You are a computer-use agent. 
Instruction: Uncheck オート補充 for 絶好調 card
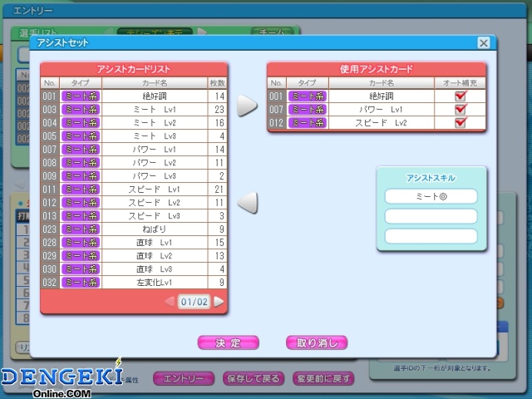point(461,96)
